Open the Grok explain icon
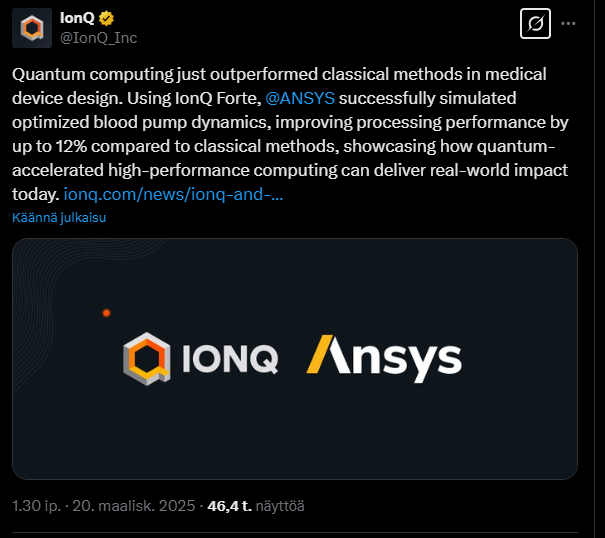 pos(536,24)
